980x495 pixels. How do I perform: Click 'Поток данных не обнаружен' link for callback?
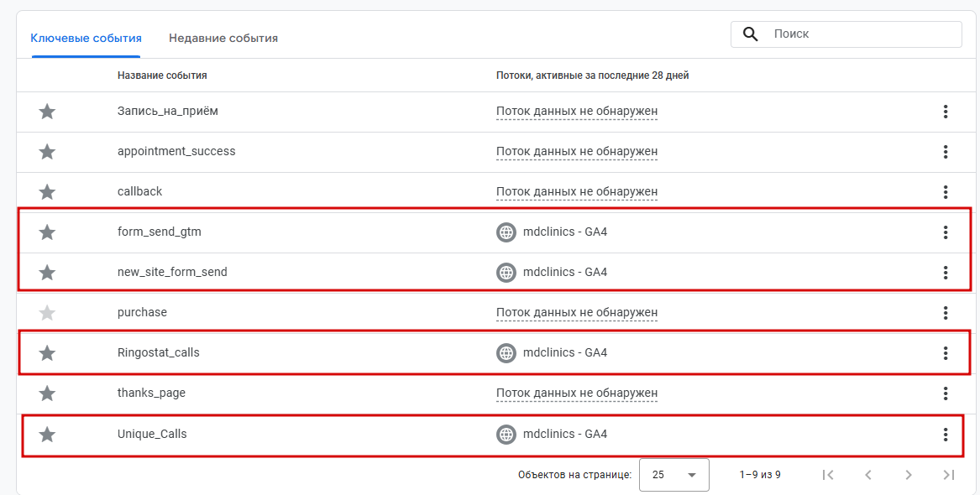(x=576, y=192)
